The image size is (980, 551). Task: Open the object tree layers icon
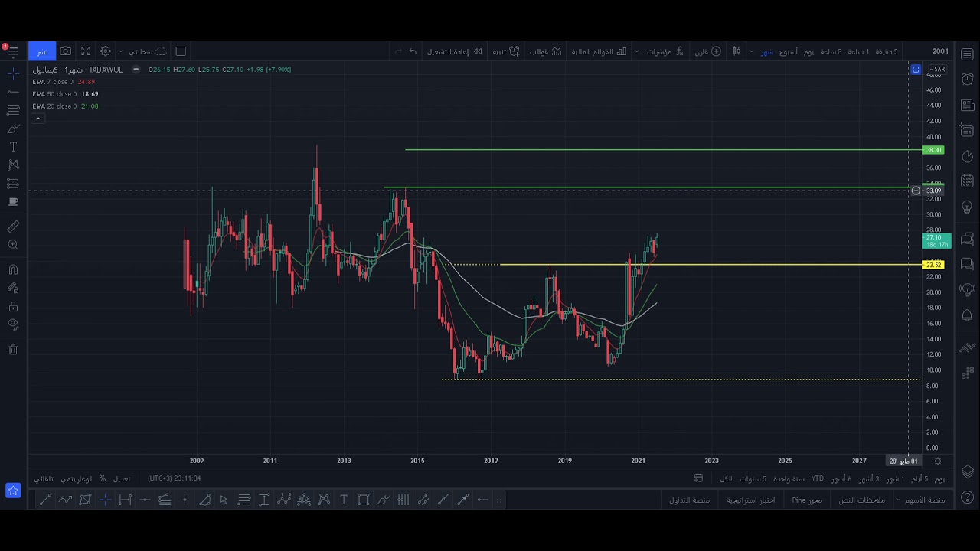tap(968, 471)
